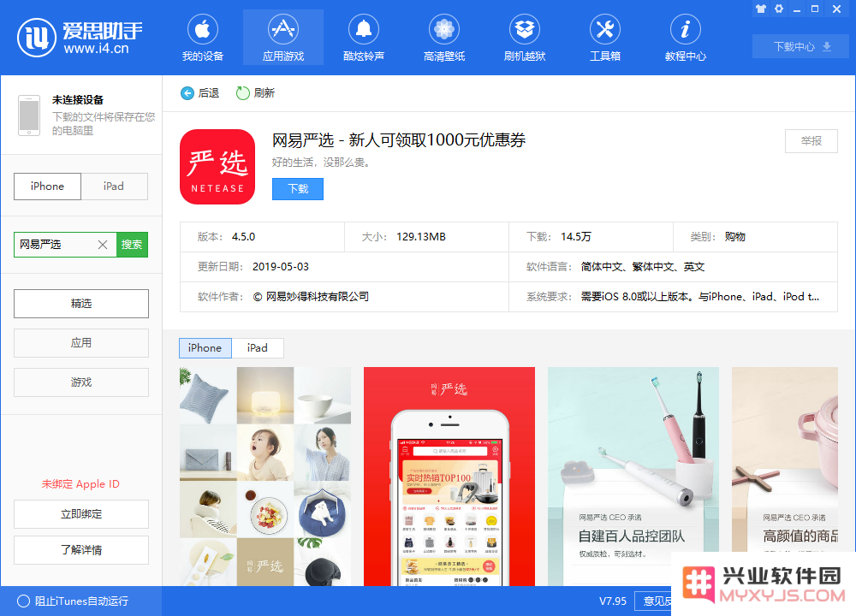Select the iPhone tab in the sidebar

click(x=47, y=187)
